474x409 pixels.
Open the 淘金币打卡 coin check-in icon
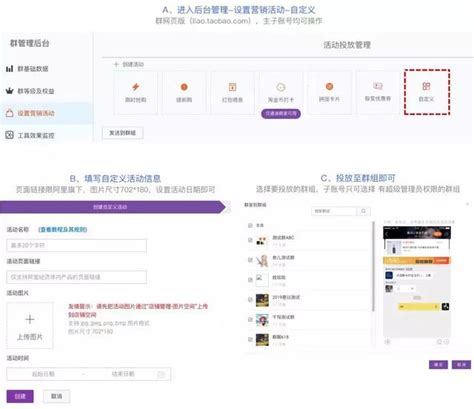(x=281, y=87)
